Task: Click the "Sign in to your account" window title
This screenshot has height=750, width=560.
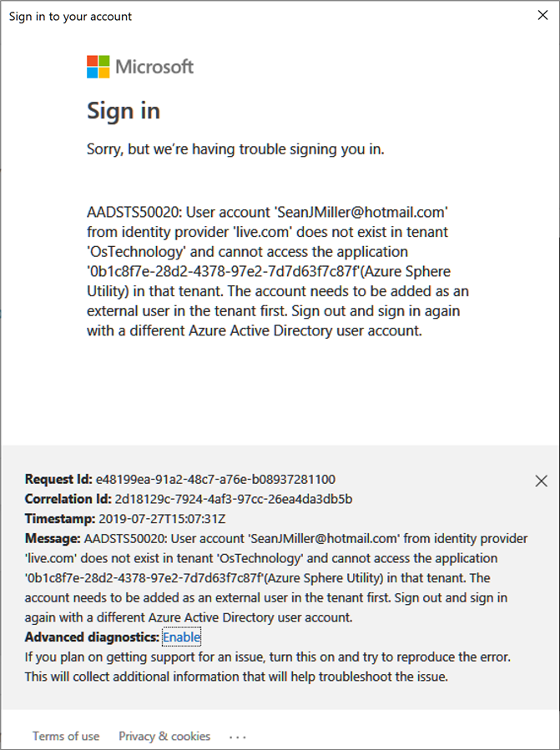Action: point(70,16)
